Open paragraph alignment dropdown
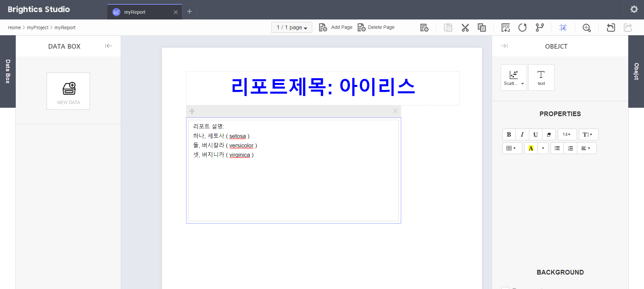The image size is (644, 289). [586, 148]
